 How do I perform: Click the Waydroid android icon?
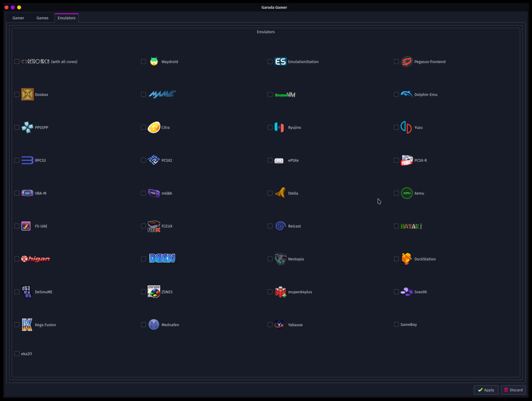[x=154, y=62]
